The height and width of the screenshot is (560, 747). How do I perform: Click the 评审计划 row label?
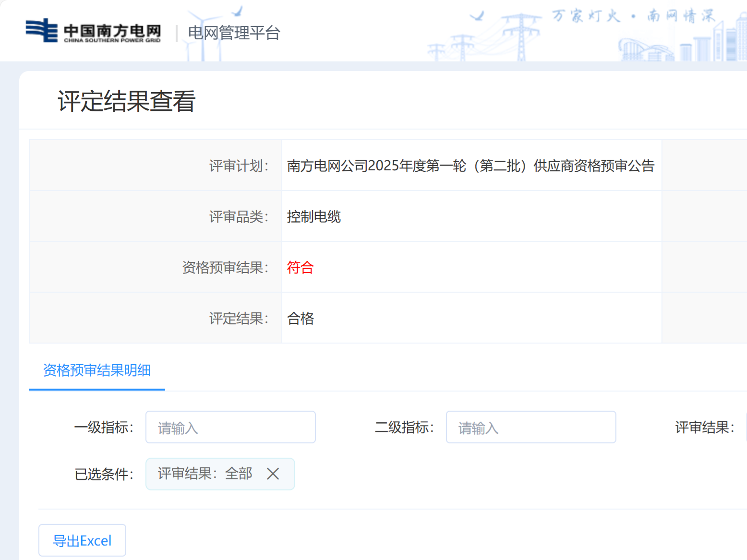point(239,166)
